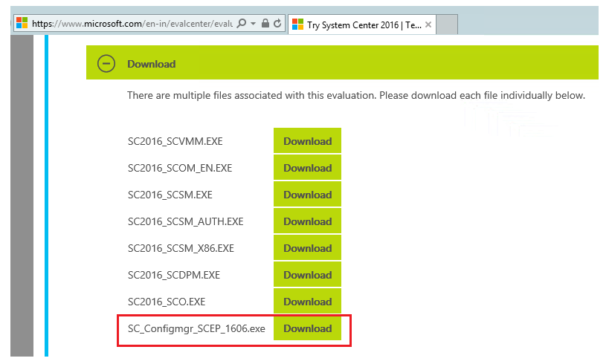The width and height of the screenshot is (609, 364).
Task: Click the SC2016_SCO.EXE file name
Action: (x=167, y=302)
